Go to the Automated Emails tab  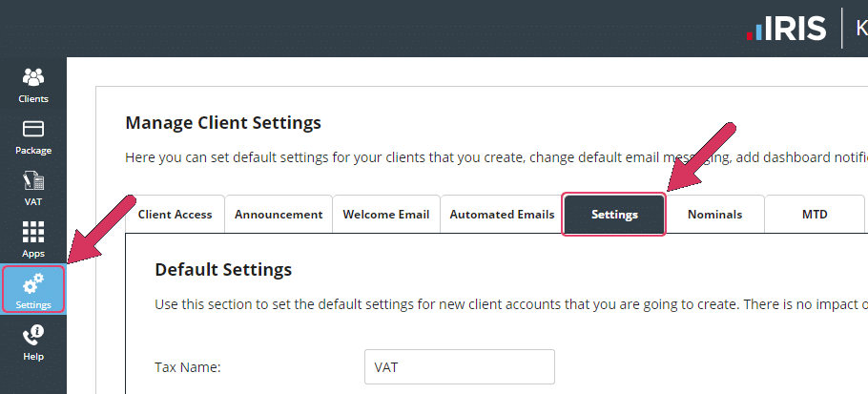502,215
